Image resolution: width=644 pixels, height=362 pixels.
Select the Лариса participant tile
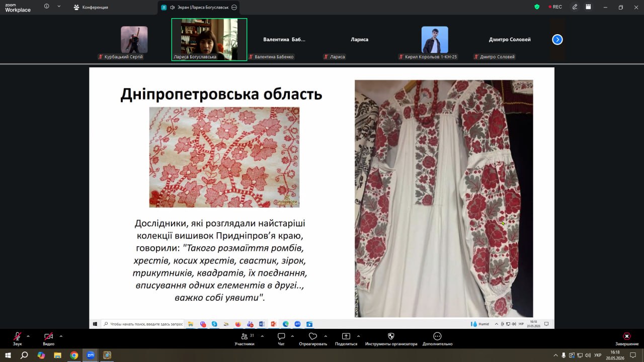tap(359, 40)
